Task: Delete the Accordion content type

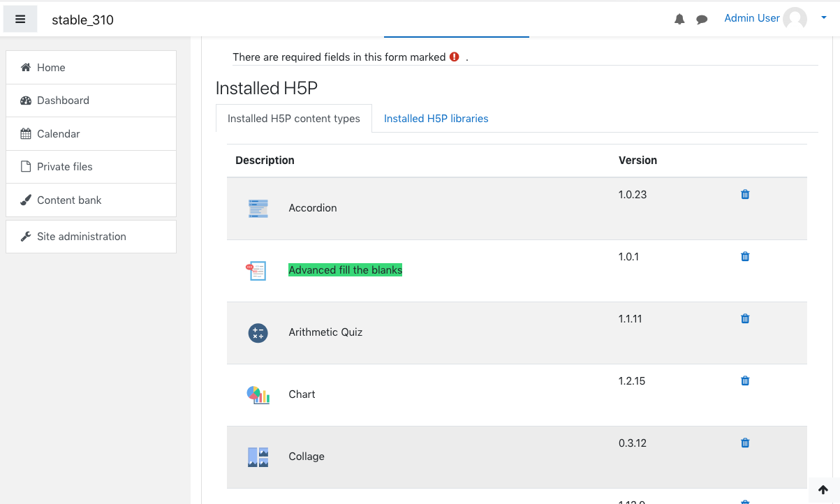Action: (x=745, y=195)
